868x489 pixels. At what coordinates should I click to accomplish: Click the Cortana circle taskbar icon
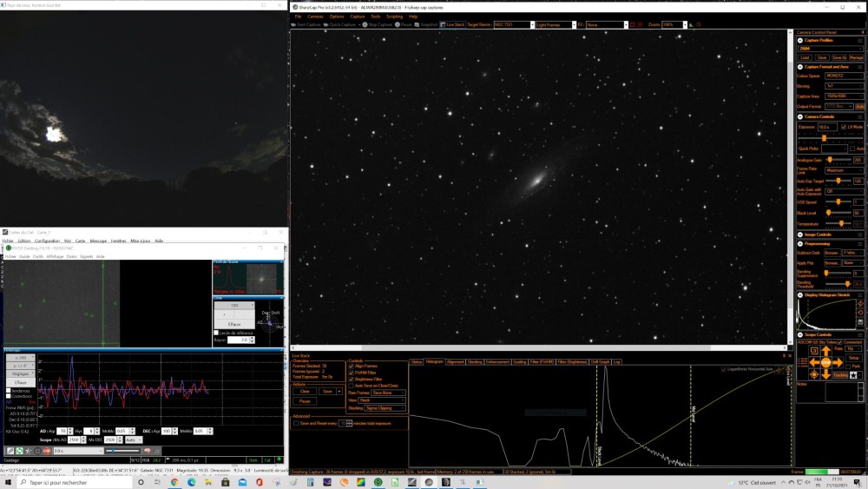(x=141, y=483)
